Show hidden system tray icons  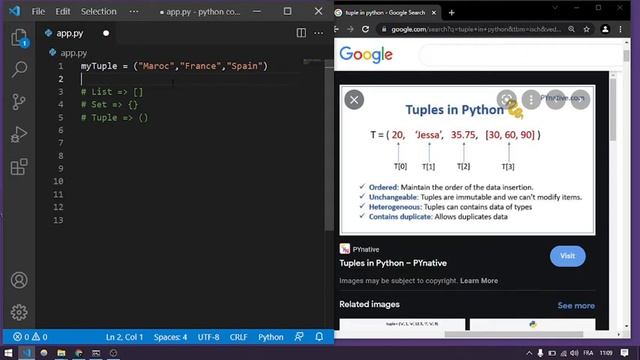coord(529,353)
